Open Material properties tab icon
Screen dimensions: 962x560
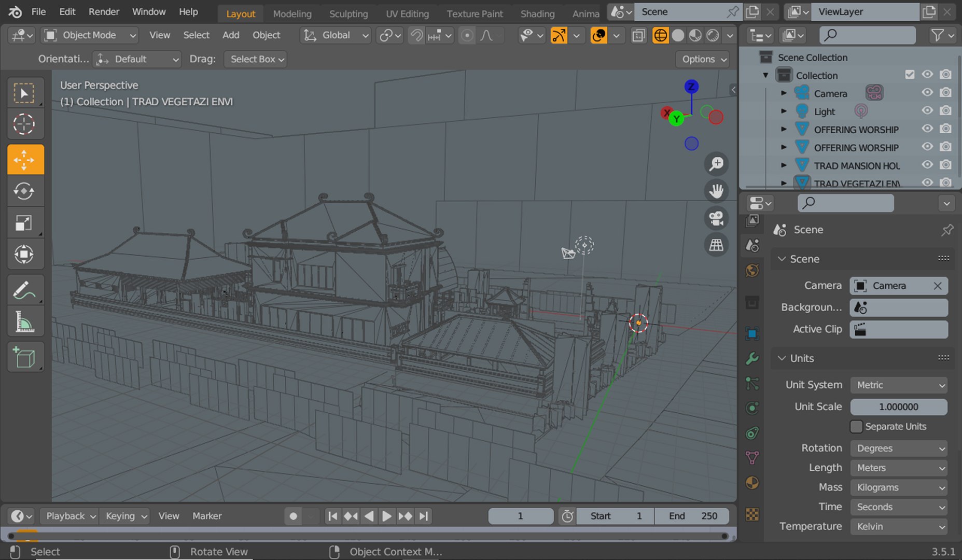752,483
